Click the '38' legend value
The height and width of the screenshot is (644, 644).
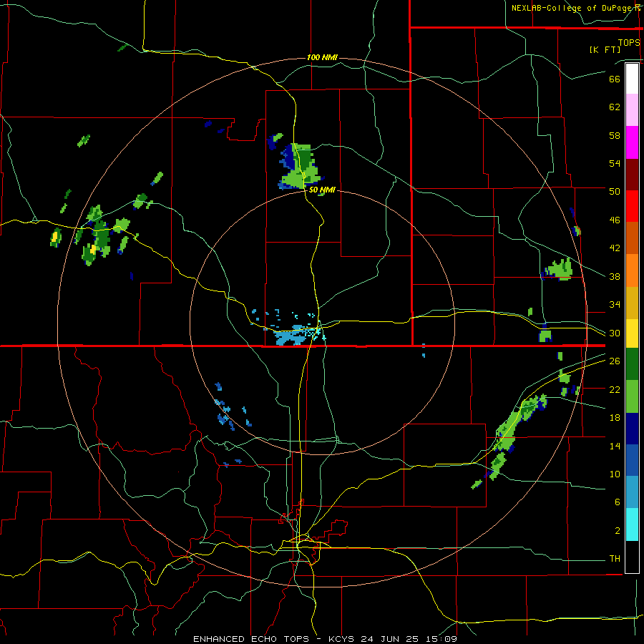click(615, 277)
